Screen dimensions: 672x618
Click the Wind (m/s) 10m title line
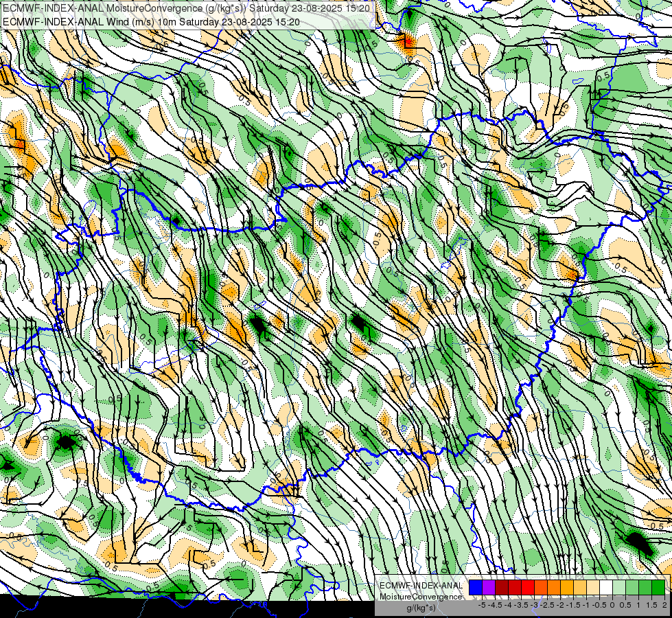[x=151, y=22]
